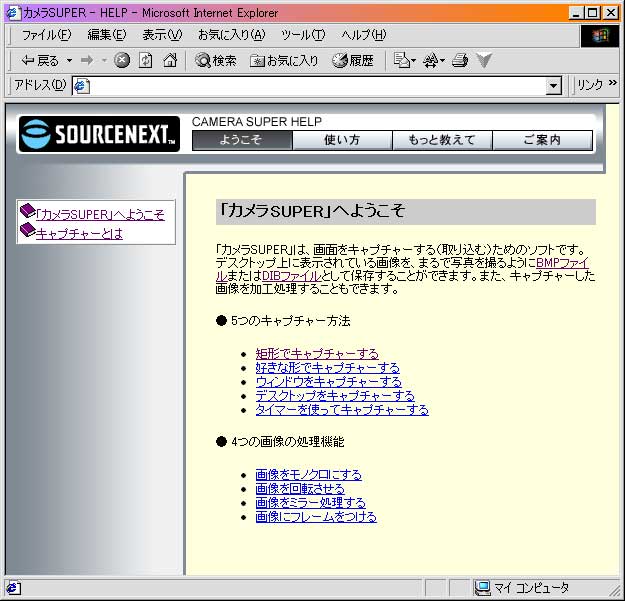The height and width of the screenshot is (601, 625).
Task: Open the BMPファイル glossary link
Action: (562, 263)
